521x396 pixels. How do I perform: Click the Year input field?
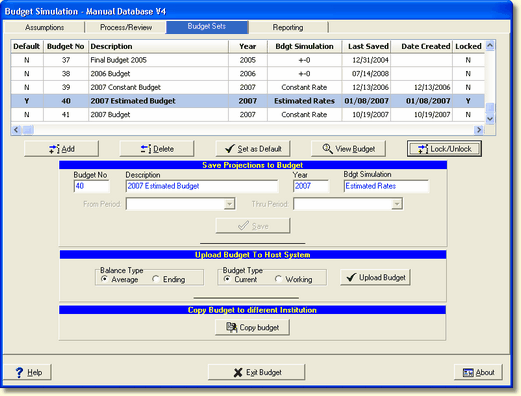pyautogui.click(x=311, y=186)
